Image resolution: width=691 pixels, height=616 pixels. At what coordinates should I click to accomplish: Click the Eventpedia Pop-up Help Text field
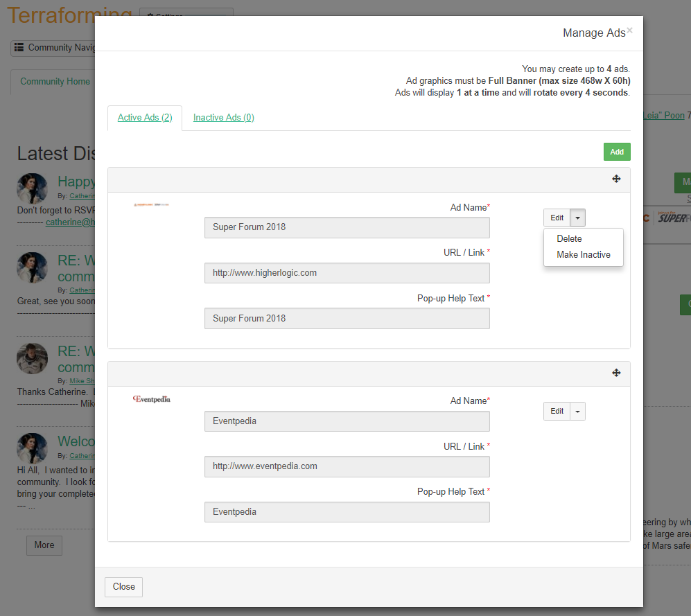[347, 512]
